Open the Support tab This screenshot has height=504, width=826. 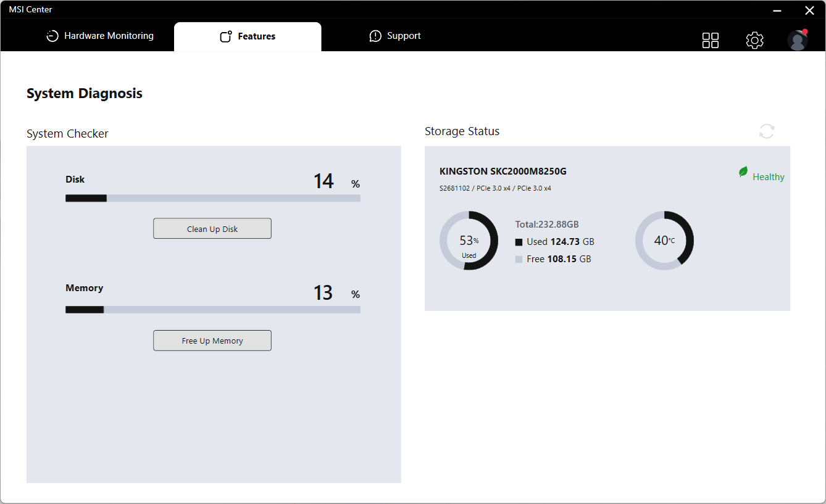[404, 36]
